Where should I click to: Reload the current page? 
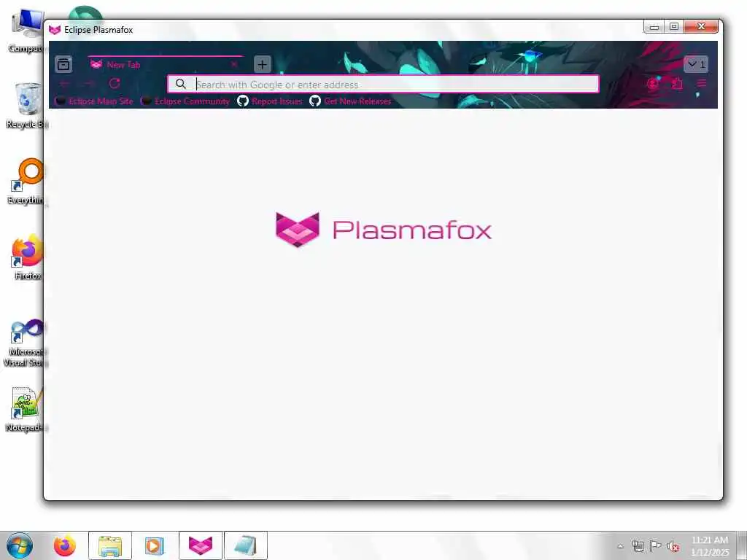pos(115,84)
